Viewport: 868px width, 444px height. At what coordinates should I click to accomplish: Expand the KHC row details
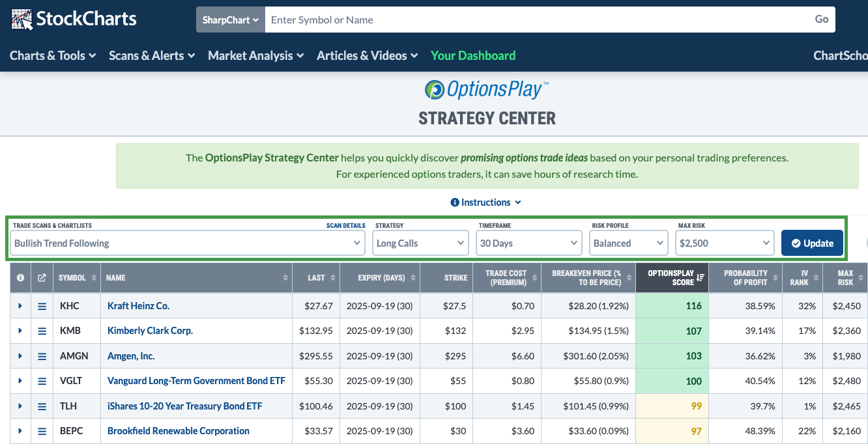(x=20, y=306)
